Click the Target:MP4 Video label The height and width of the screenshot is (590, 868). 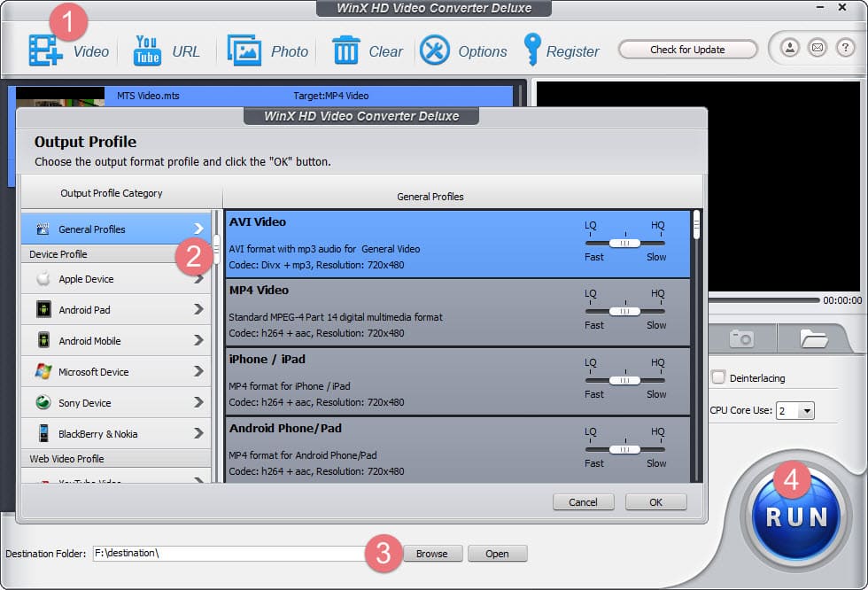(x=331, y=96)
